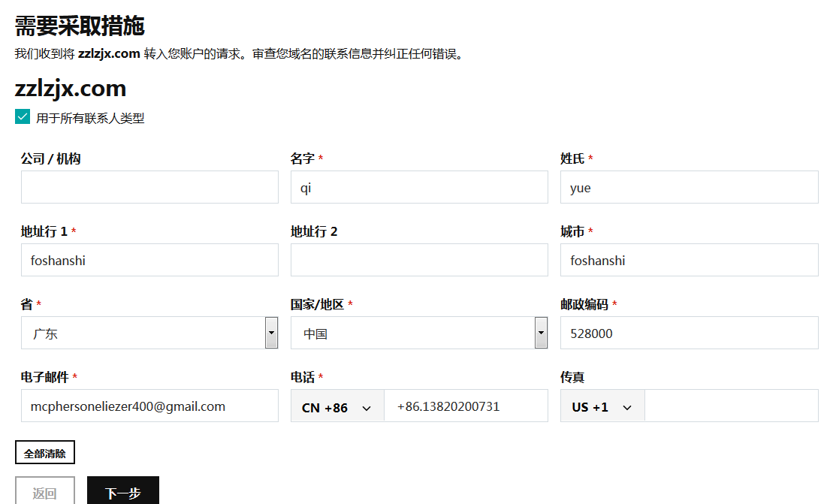Open the US +1 fax country code selector

pyautogui.click(x=602, y=406)
